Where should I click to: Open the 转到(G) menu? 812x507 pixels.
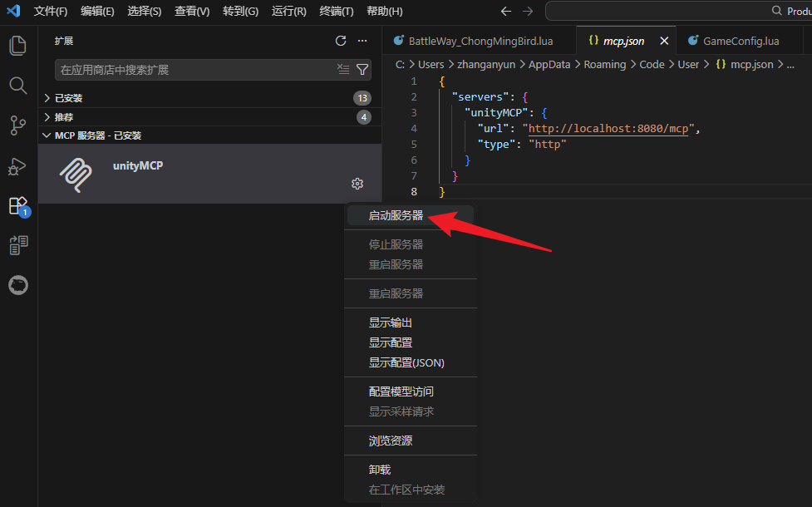240,11
